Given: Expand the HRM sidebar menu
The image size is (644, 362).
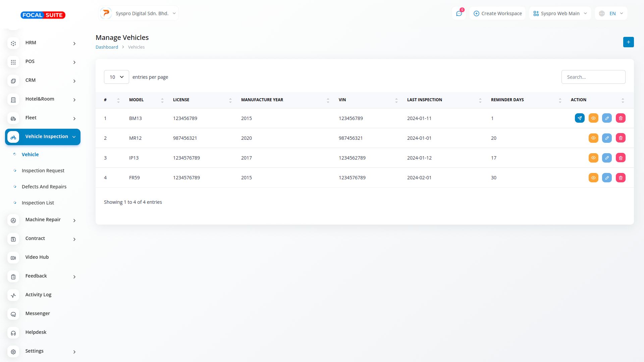Looking at the screenshot, I should tap(43, 43).
